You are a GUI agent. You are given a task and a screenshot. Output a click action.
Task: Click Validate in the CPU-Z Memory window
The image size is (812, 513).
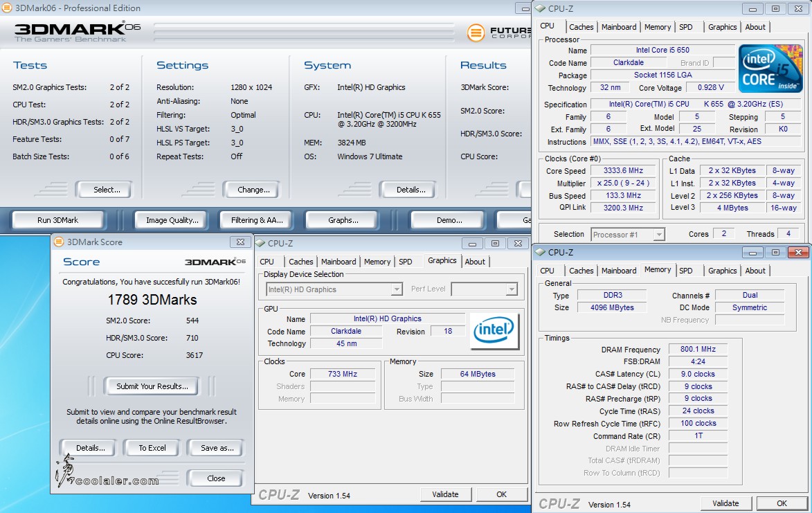point(725,503)
